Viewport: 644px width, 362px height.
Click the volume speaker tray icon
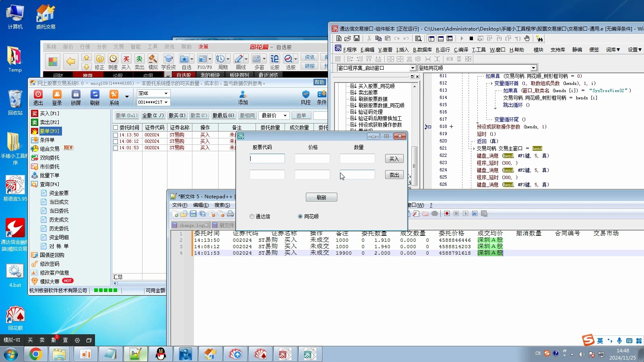pyautogui.click(x=582, y=354)
